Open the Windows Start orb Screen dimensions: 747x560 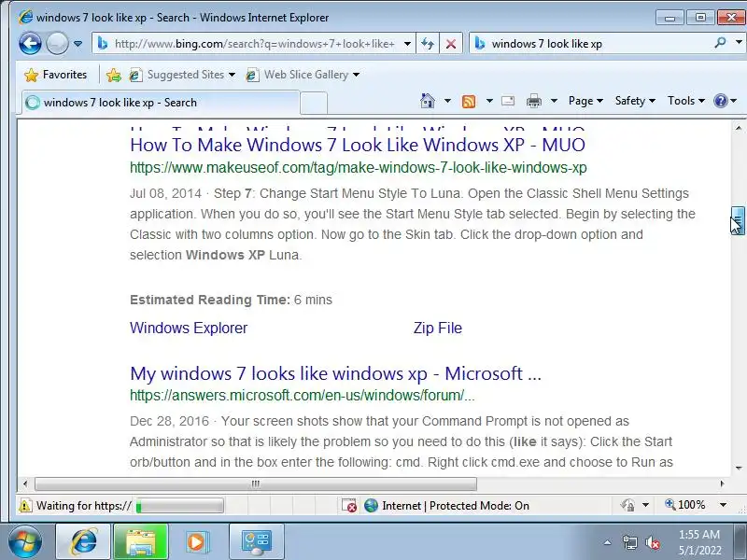point(25,541)
